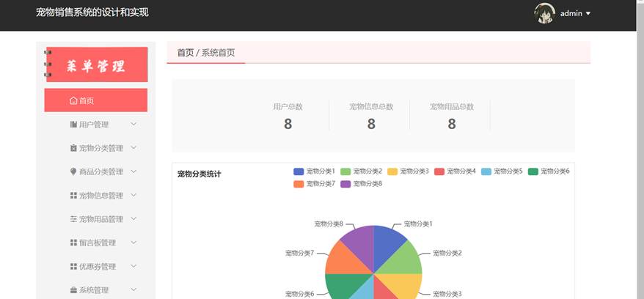Toggle the 宠物分类2 green legend swatch
Screen dimensions: 644x299
345,171
